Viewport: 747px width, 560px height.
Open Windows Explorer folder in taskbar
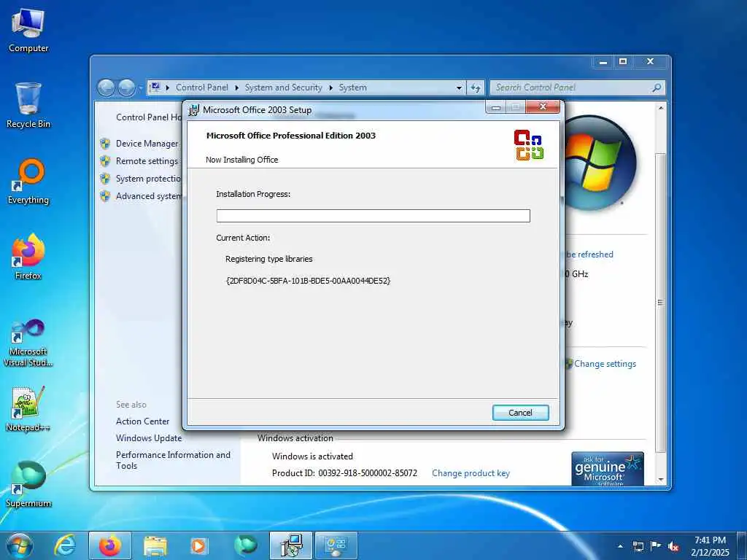point(155,545)
